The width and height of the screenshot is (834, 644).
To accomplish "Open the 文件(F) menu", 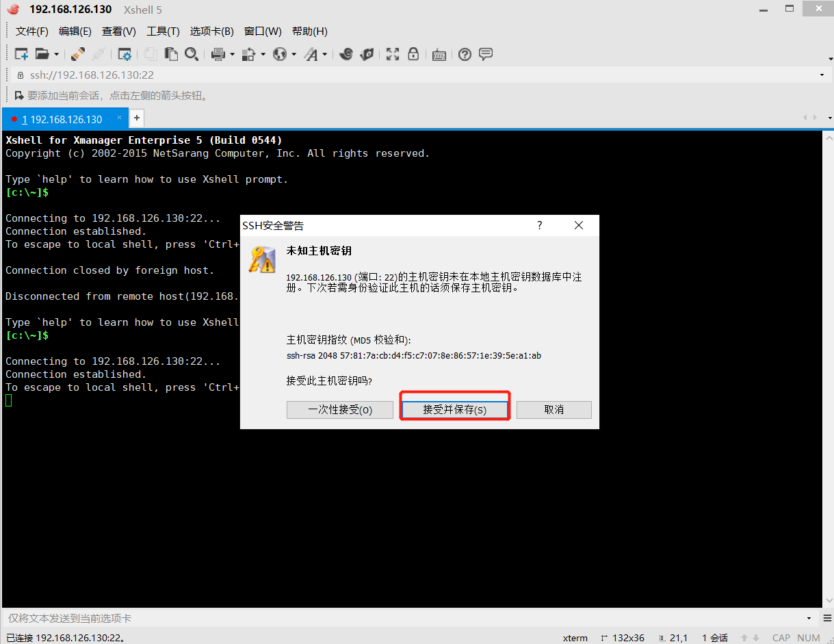I will [32, 31].
